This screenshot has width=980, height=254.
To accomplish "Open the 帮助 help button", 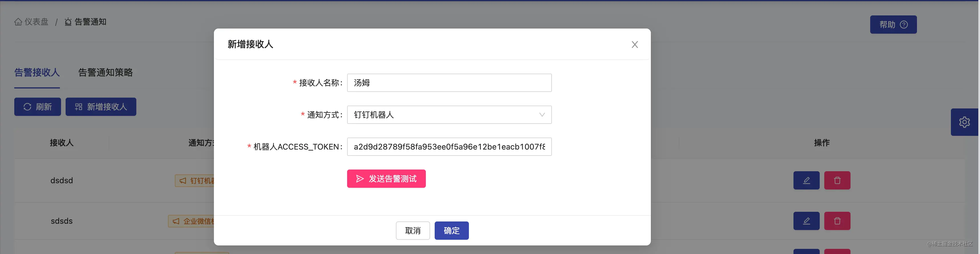I will (x=893, y=24).
